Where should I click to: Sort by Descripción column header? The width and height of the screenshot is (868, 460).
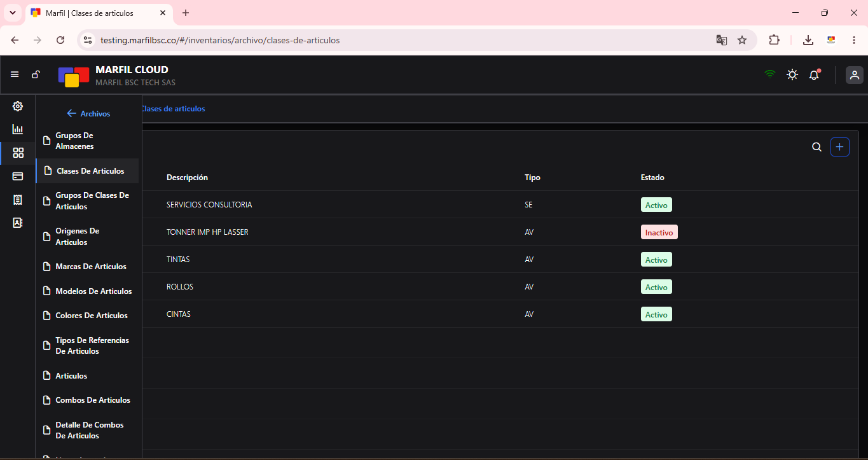pos(187,178)
